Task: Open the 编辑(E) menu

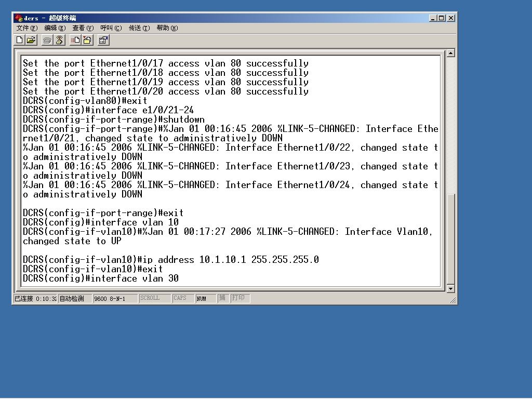Action: point(55,28)
